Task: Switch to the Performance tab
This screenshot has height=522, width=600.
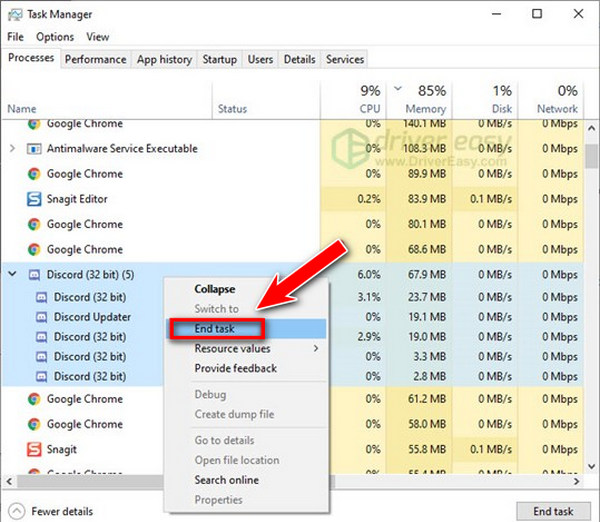Action: [96, 59]
